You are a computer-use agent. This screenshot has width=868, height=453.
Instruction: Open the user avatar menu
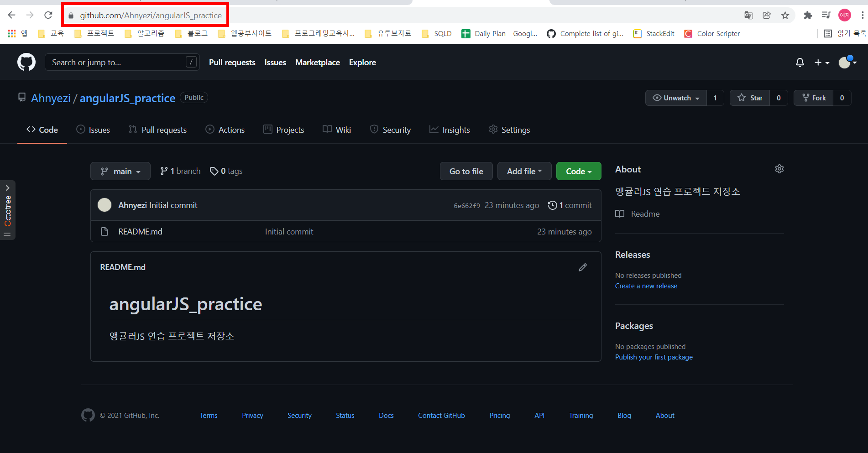click(x=848, y=62)
